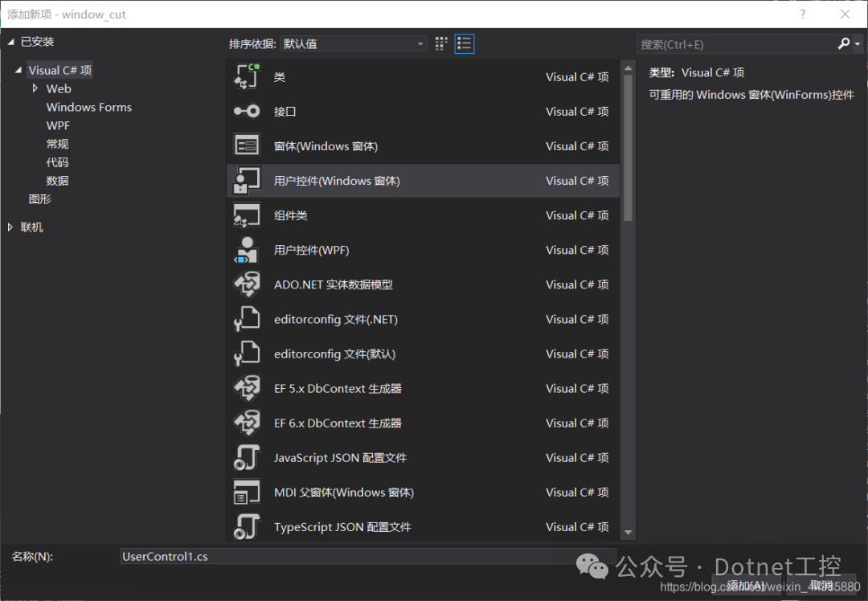The image size is (868, 601).
Task: Click the template list scrollbar down arrow
Action: (628, 532)
